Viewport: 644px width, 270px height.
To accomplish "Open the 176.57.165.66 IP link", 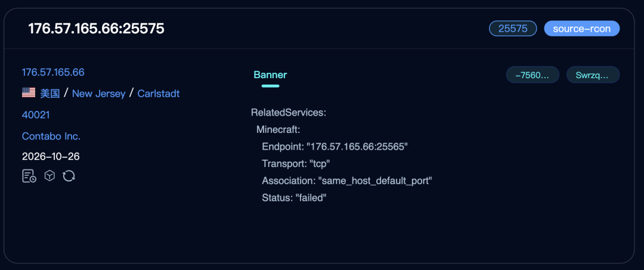I will click(x=53, y=72).
